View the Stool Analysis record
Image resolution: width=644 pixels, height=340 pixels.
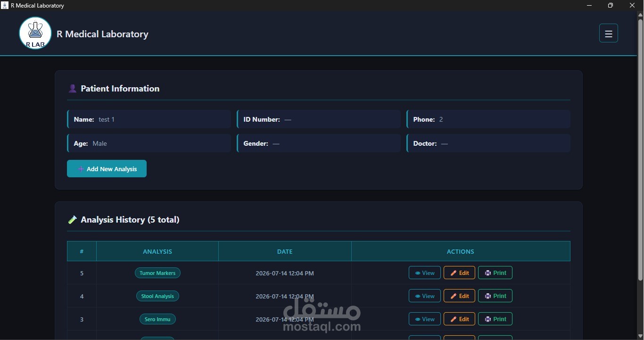pyautogui.click(x=425, y=296)
